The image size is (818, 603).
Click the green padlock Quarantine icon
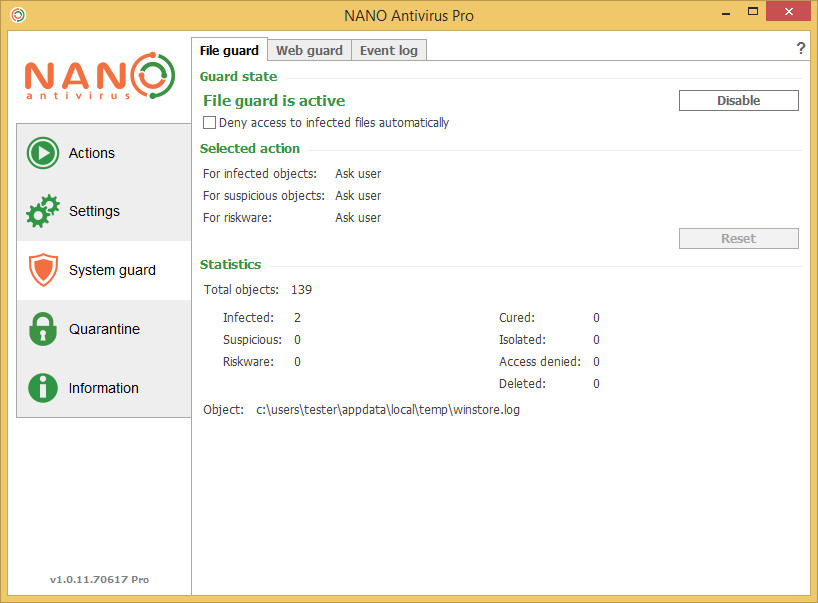(43, 329)
